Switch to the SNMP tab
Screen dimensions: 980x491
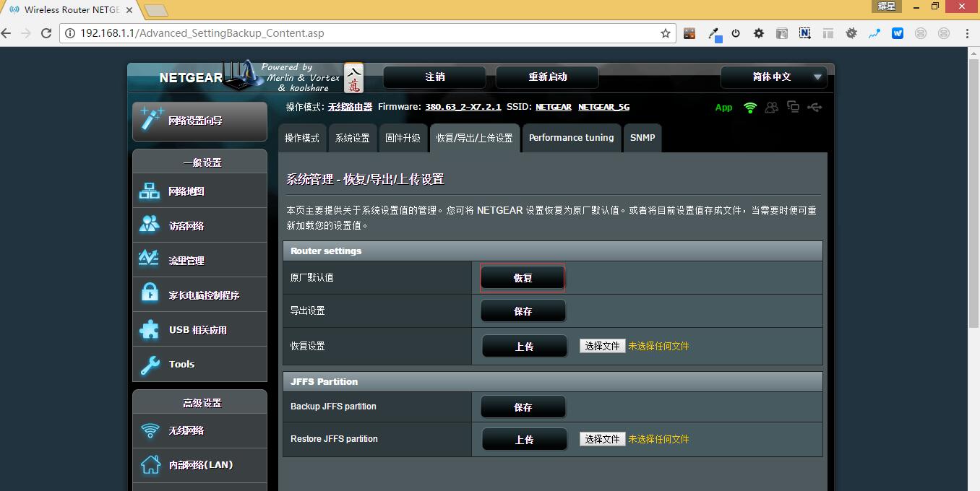click(642, 138)
